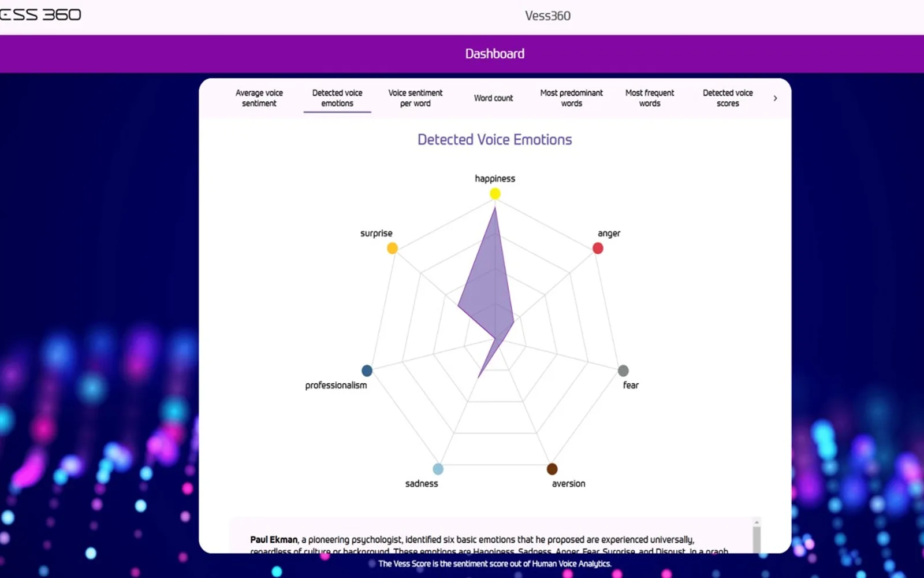
Task: Click the dark blue professionalism marker dot
Action: click(x=367, y=370)
